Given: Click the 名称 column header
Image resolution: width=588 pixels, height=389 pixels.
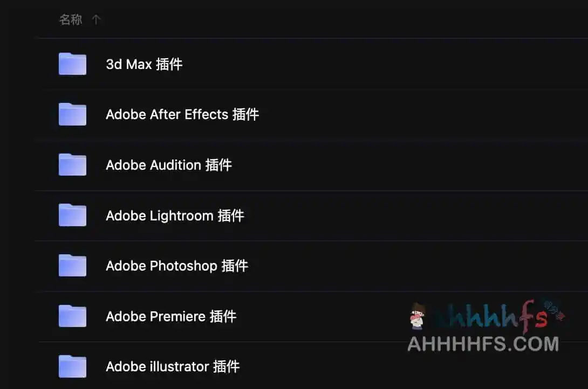Looking at the screenshot, I should (71, 19).
